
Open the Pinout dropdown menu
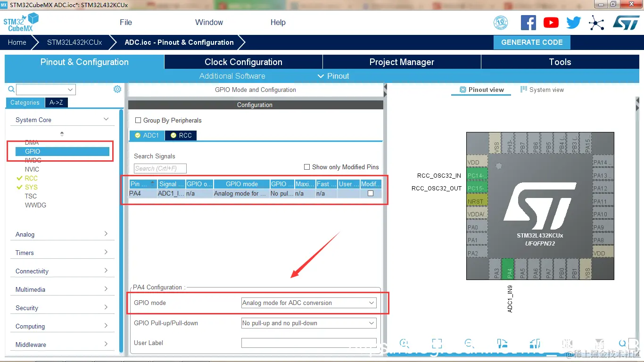(333, 76)
